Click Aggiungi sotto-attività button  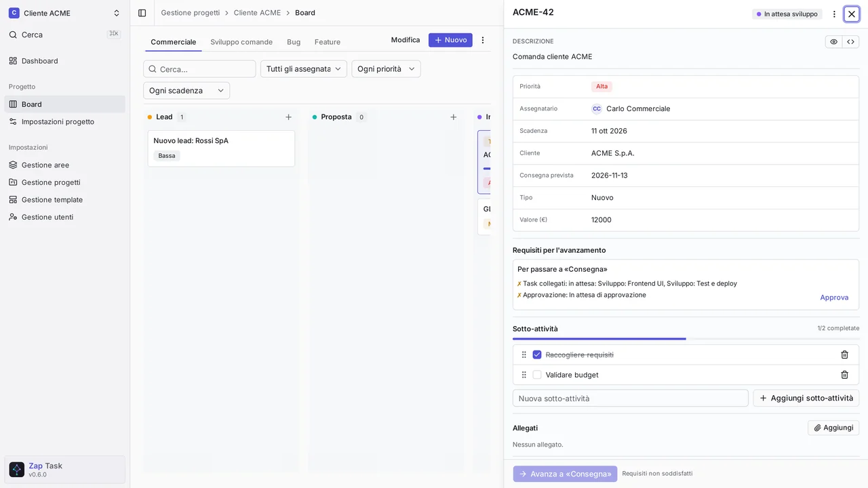(x=806, y=399)
